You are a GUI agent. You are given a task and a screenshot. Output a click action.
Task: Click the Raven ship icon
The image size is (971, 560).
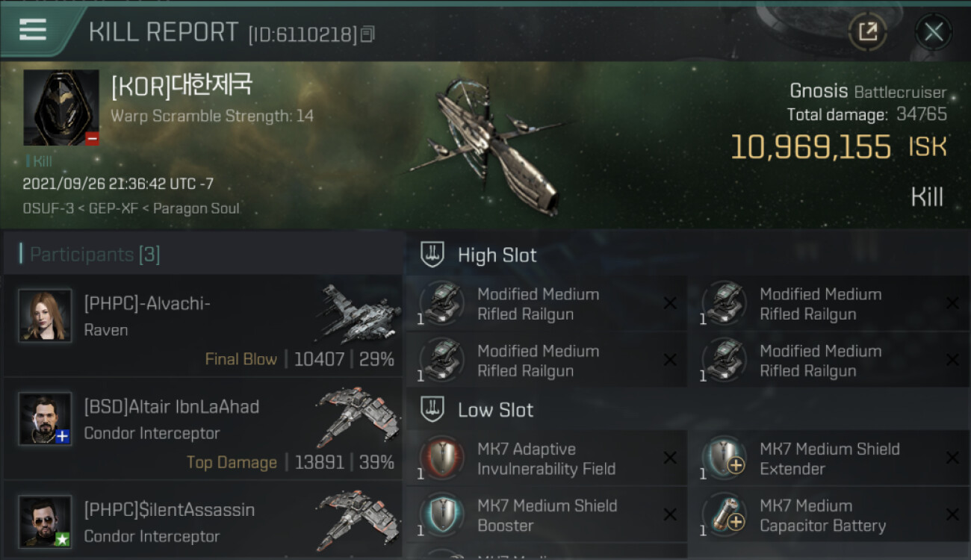[x=358, y=314]
